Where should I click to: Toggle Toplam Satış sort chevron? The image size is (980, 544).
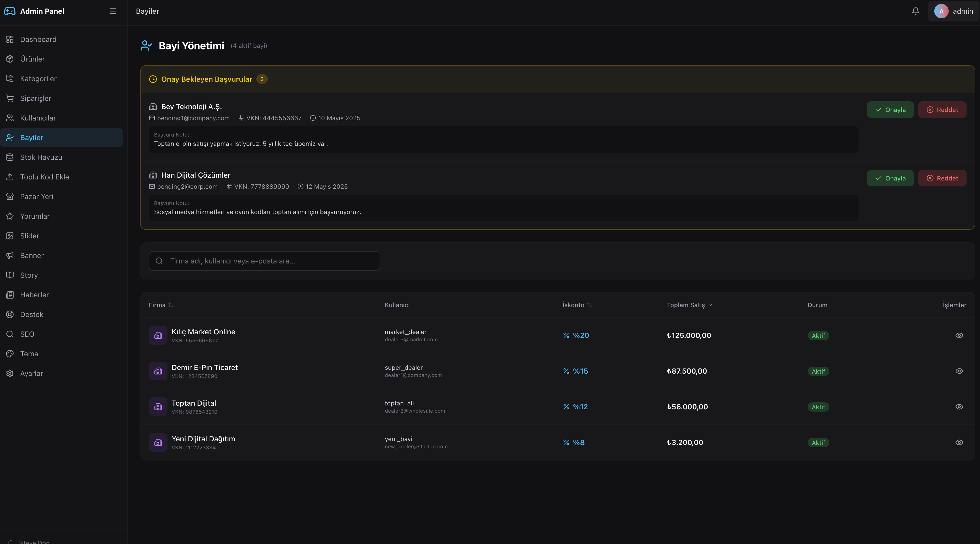710,305
